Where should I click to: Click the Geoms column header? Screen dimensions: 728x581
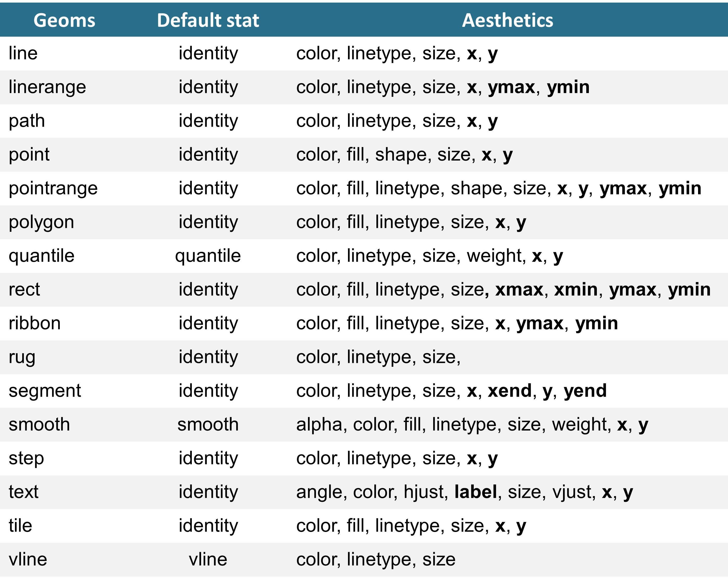click(64, 20)
